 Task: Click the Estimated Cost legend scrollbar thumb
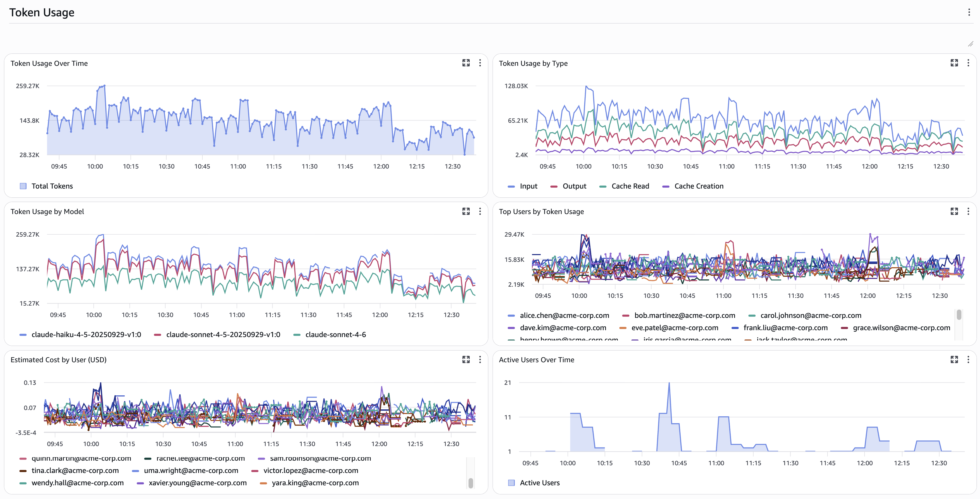click(471, 483)
